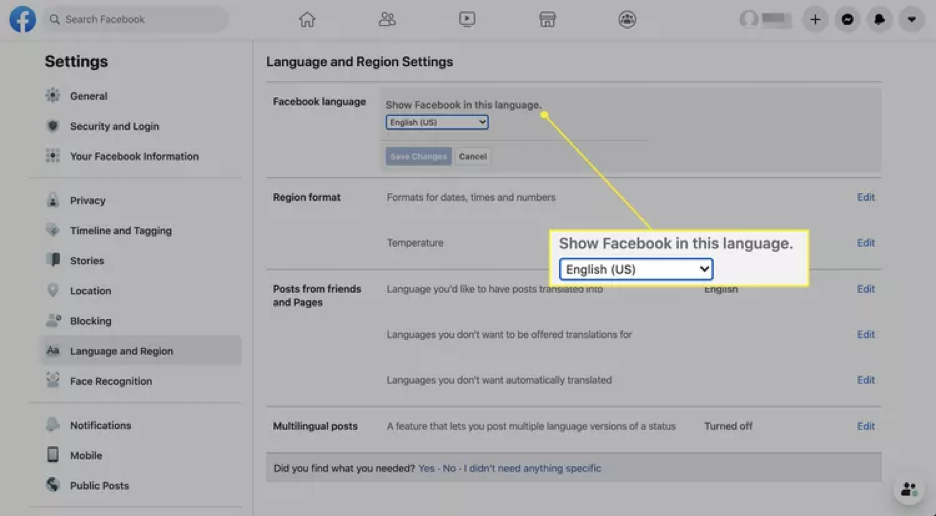Viewport: 936px width, 516px height.
Task: Select Face Recognition in settings sidebar
Action: 110,381
